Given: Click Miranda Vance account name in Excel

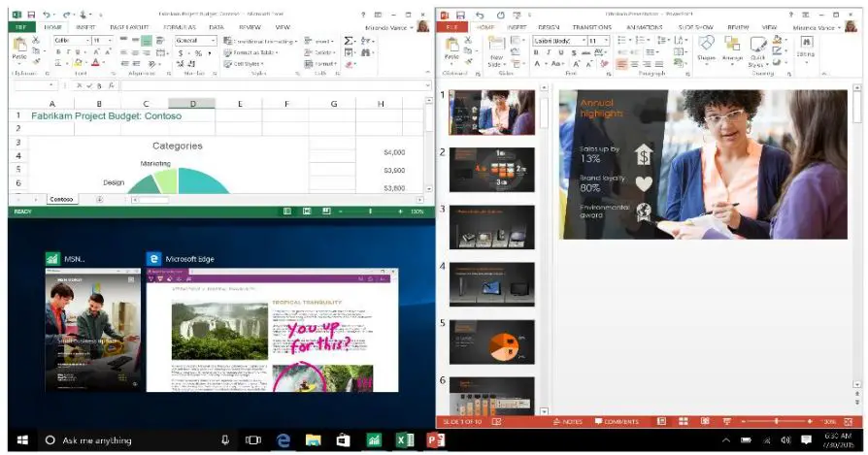Looking at the screenshot, I should (x=385, y=27).
